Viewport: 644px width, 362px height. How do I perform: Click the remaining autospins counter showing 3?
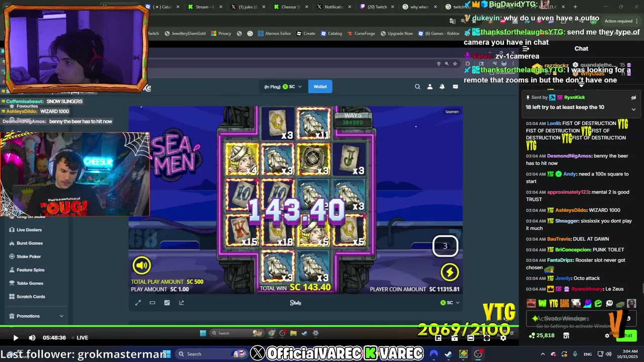tap(445, 246)
